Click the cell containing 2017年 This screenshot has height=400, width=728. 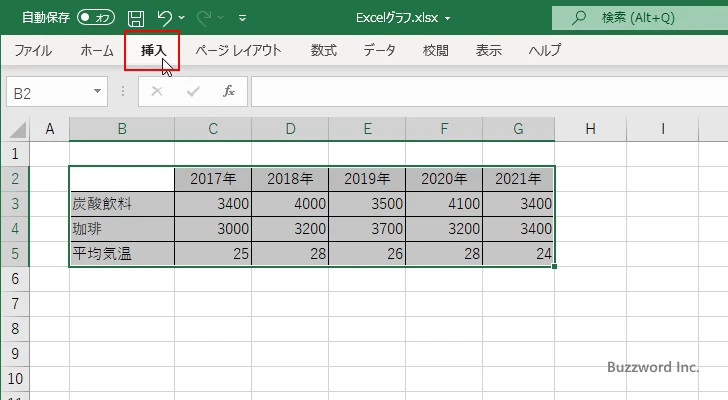213,179
